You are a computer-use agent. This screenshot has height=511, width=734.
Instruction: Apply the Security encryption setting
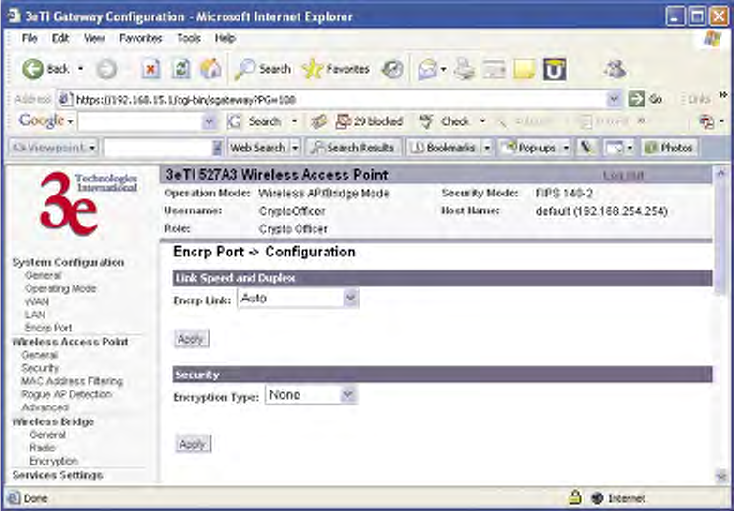click(x=193, y=444)
